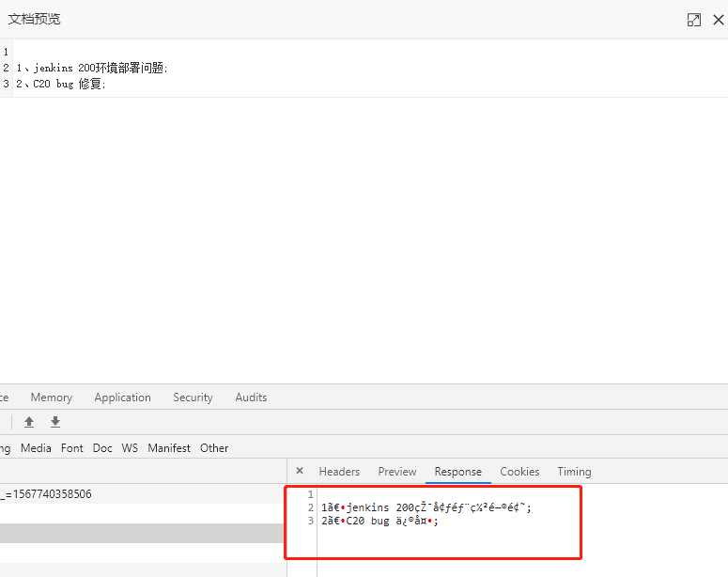Open the Headers tab of the request
The height and width of the screenshot is (577, 728).
click(x=339, y=472)
